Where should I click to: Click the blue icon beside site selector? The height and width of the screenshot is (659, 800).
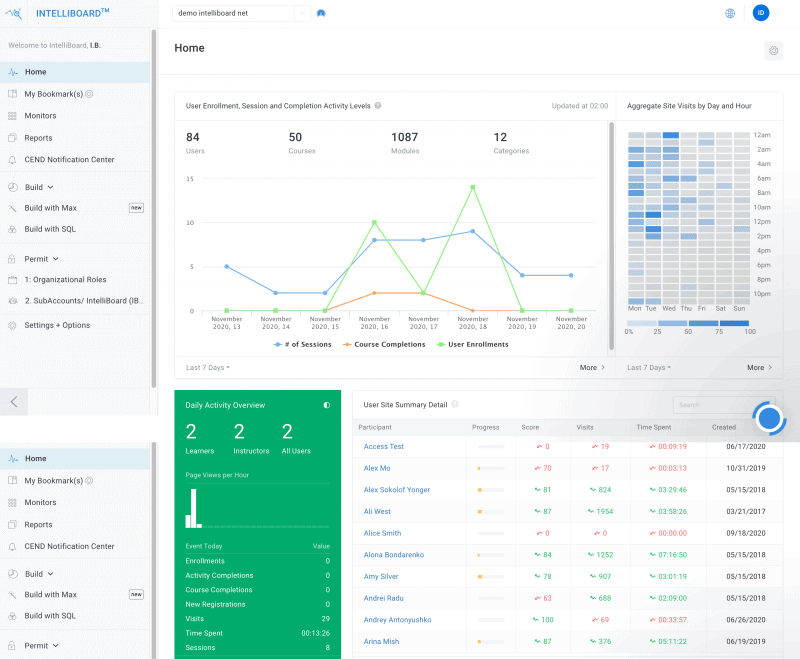click(321, 13)
